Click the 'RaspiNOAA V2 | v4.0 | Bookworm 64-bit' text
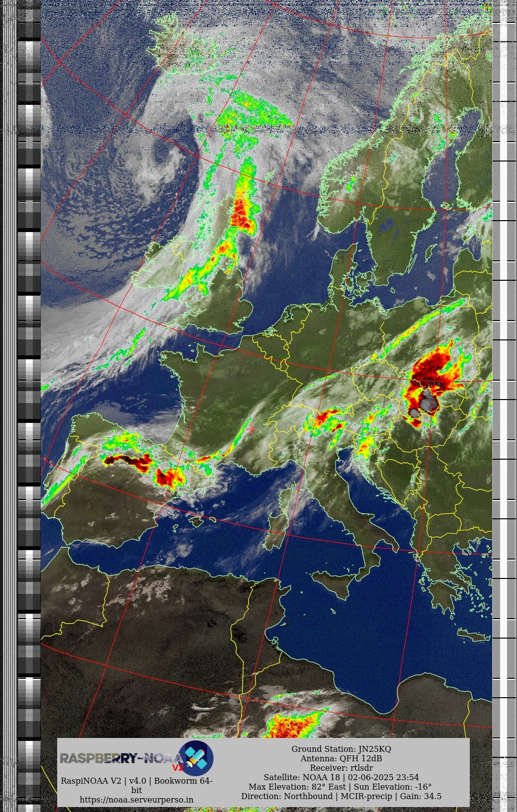This screenshot has height=812, width=517. coord(137,785)
